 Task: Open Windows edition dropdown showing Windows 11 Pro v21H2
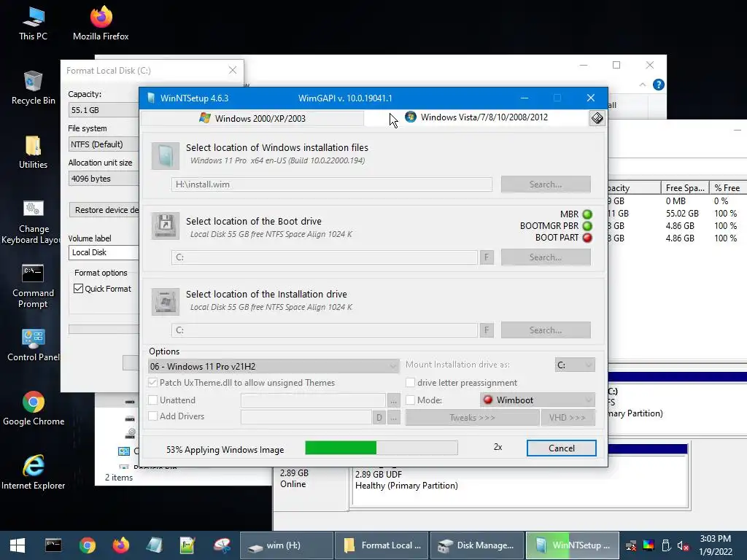point(274,366)
